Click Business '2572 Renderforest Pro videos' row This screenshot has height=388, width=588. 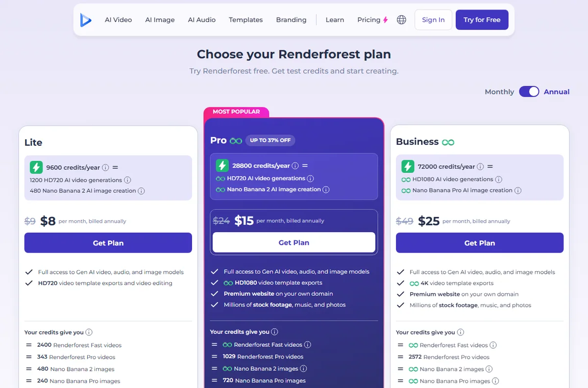point(449,357)
